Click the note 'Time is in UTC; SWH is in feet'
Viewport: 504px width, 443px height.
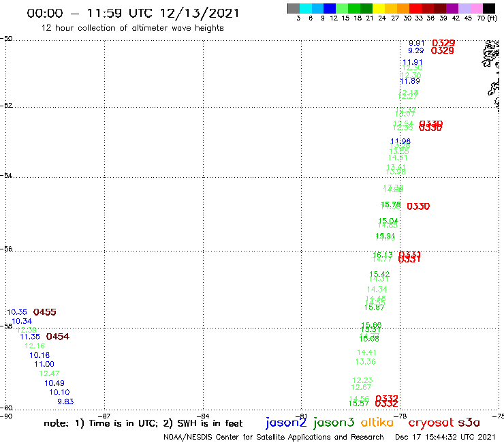point(143,423)
